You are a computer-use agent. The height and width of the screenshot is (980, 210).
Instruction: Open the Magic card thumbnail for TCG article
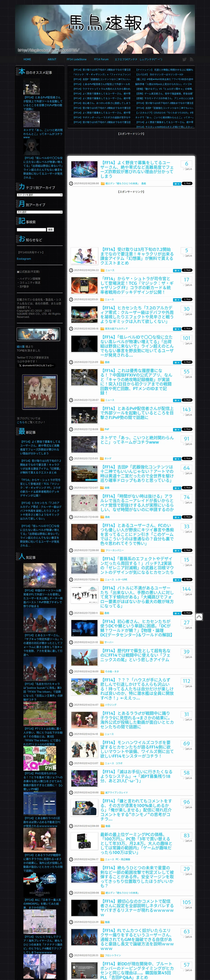(x=84, y=285)
